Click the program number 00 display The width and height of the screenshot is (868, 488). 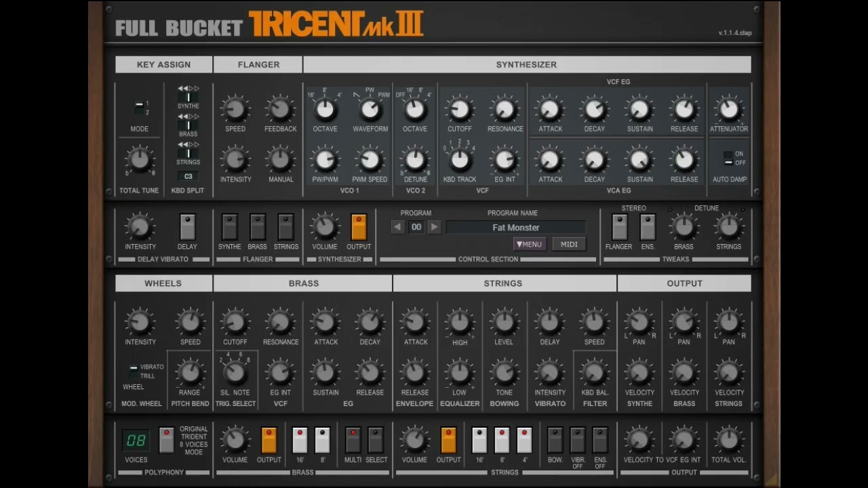click(416, 228)
